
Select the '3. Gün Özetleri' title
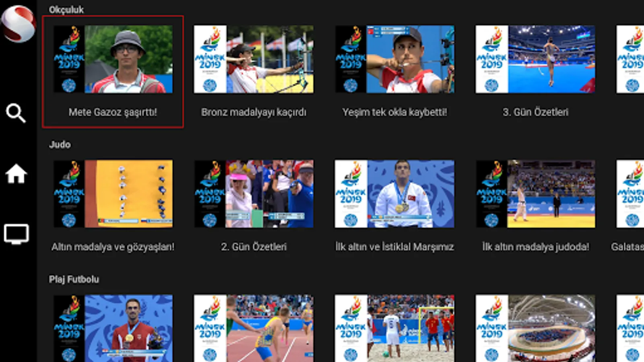coord(535,112)
